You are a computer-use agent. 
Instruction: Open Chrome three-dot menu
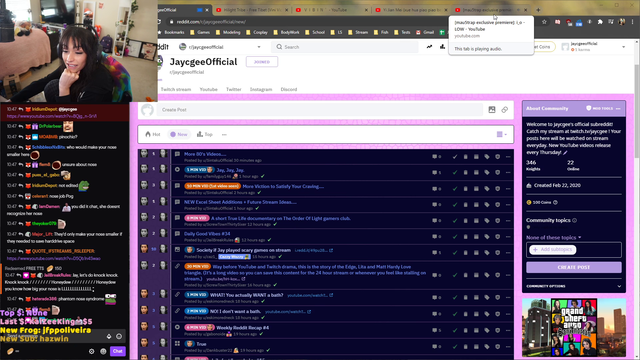[x=633, y=22]
